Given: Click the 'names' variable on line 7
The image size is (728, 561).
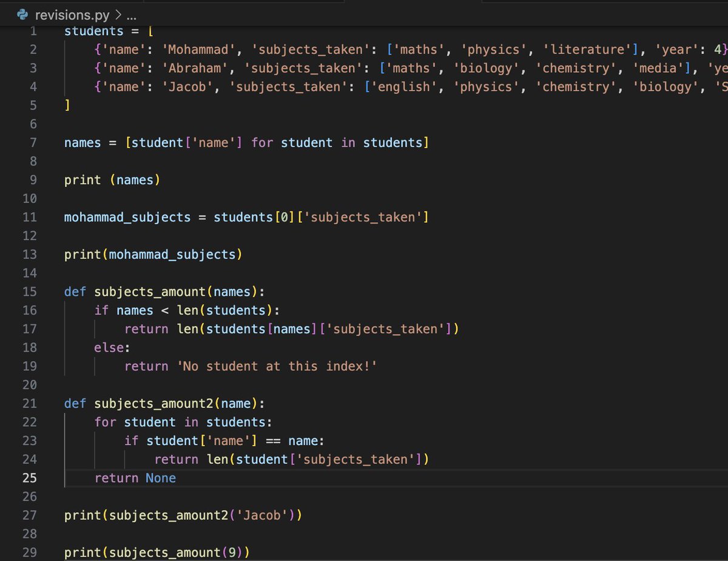Looking at the screenshot, I should tap(83, 143).
